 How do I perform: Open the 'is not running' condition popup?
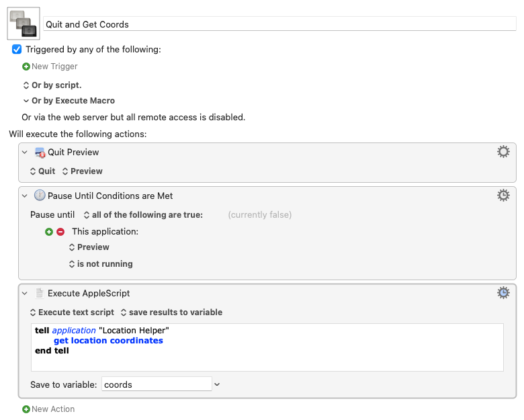point(101,264)
